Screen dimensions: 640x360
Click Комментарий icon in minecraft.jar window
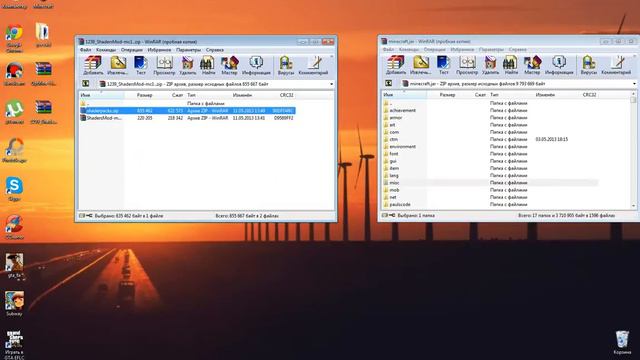(616, 65)
